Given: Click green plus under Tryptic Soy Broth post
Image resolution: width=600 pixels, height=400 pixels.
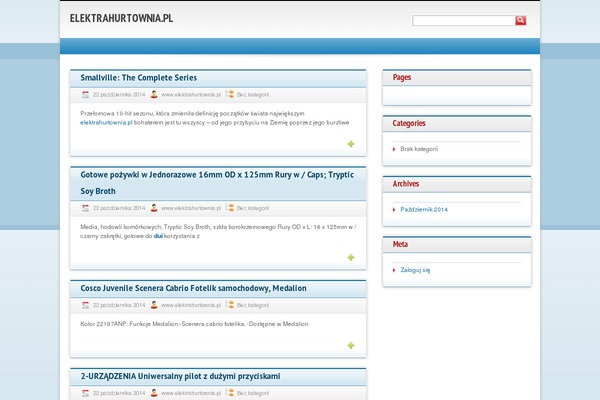Looking at the screenshot, I should [x=351, y=257].
